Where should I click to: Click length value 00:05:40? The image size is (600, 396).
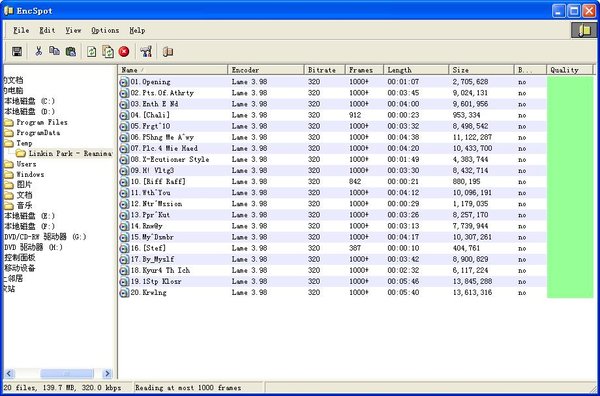pyautogui.click(x=403, y=293)
